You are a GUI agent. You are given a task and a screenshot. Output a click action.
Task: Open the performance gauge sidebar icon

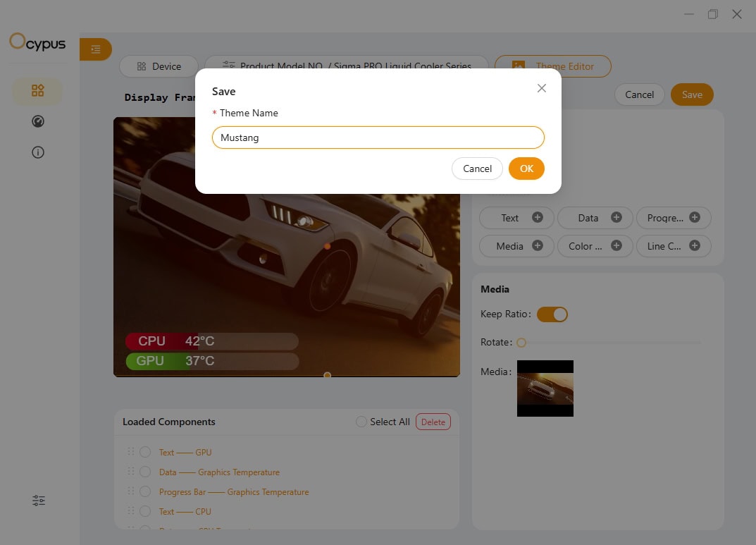(x=38, y=121)
